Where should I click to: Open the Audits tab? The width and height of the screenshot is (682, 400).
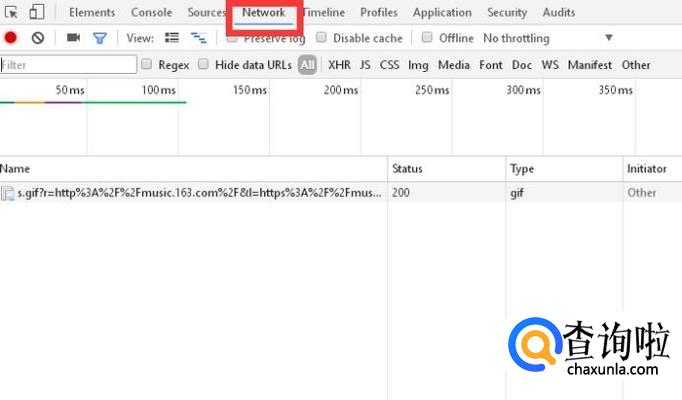(559, 13)
